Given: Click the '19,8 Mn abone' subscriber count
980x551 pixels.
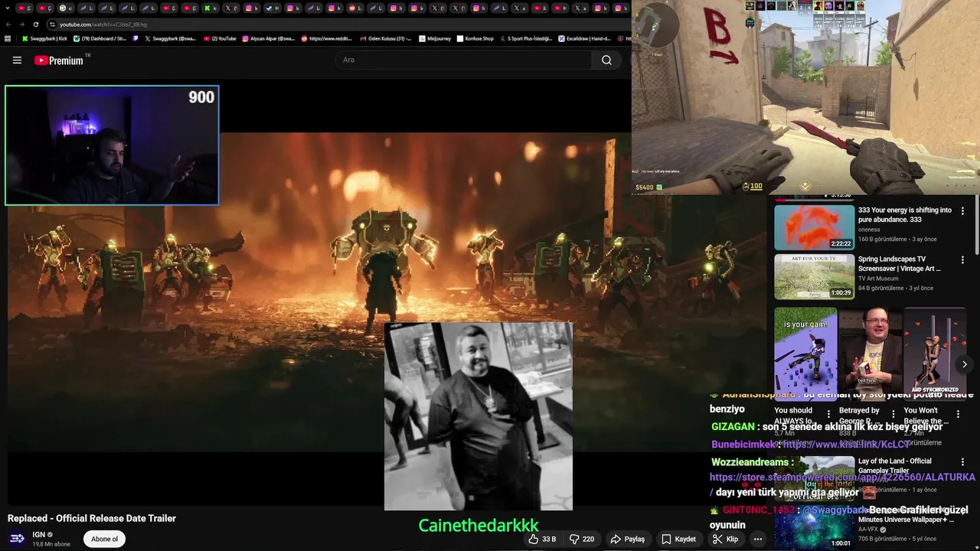Looking at the screenshot, I should (51, 544).
